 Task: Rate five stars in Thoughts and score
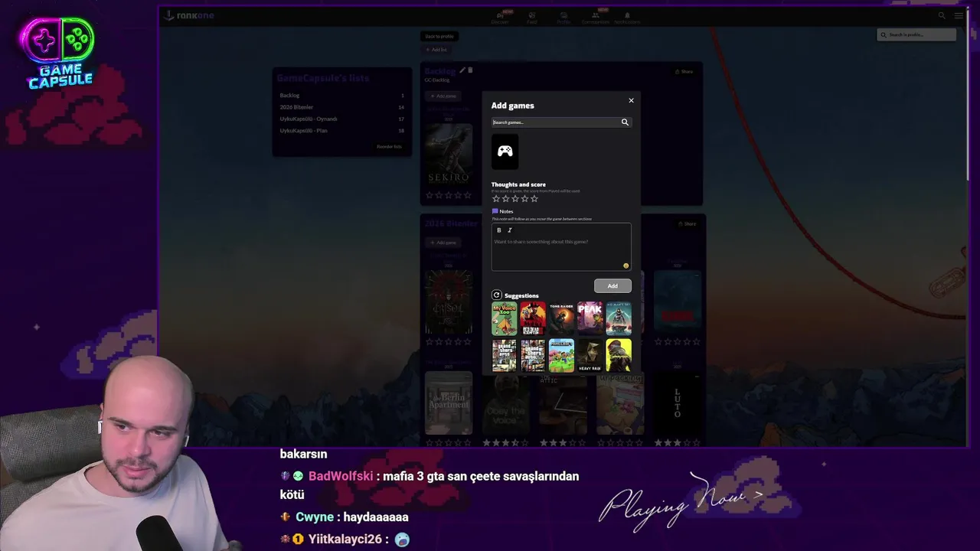pyautogui.click(x=534, y=198)
